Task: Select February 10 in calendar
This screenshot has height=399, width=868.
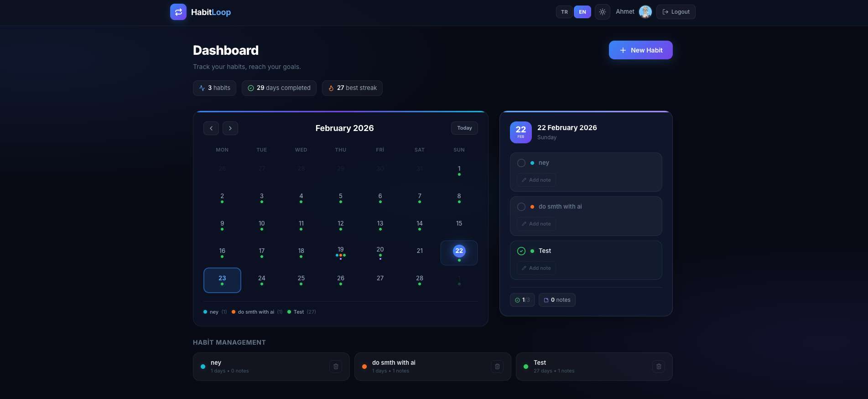Action: (x=262, y=226)
